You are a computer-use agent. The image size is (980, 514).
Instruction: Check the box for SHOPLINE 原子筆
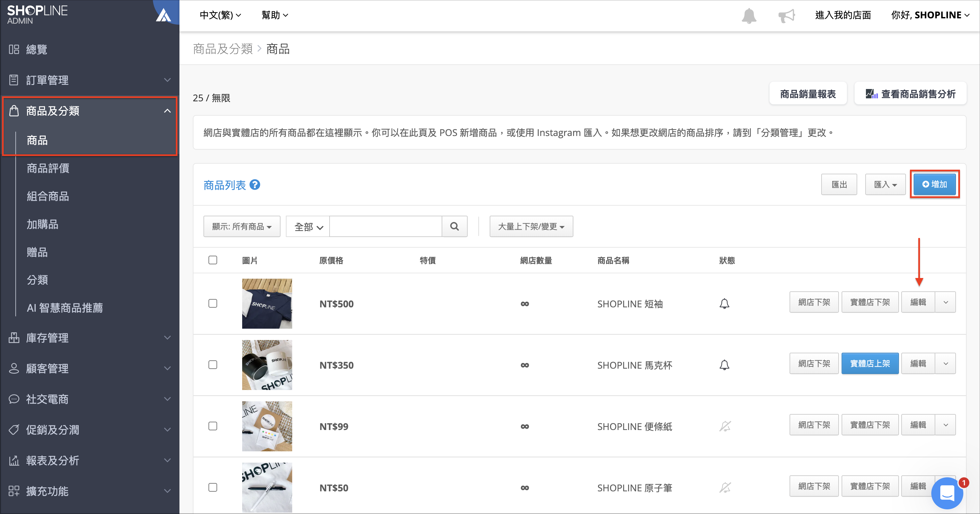coord(213,487)
